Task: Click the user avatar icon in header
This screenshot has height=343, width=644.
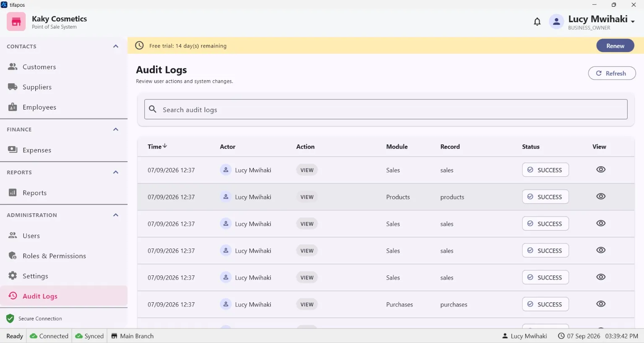Action: (x=556, y=22)
